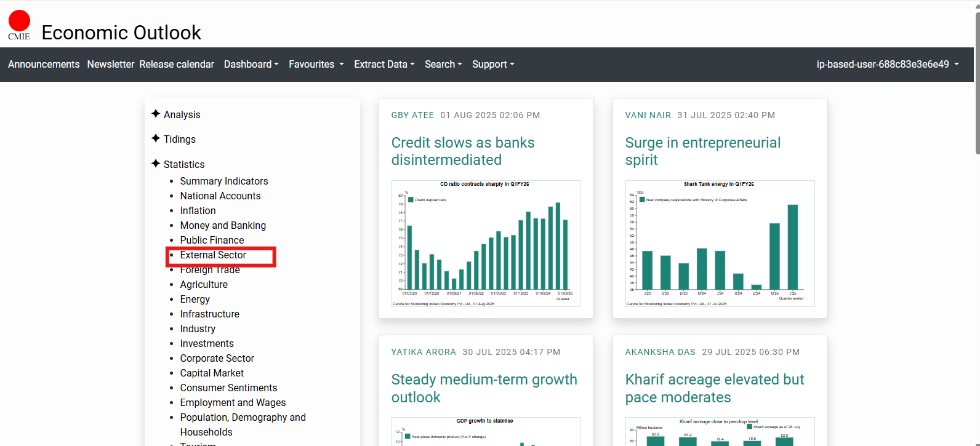Click the CD ratio bar chart thumbnail
980x446 pixels.
click(486, 244)
